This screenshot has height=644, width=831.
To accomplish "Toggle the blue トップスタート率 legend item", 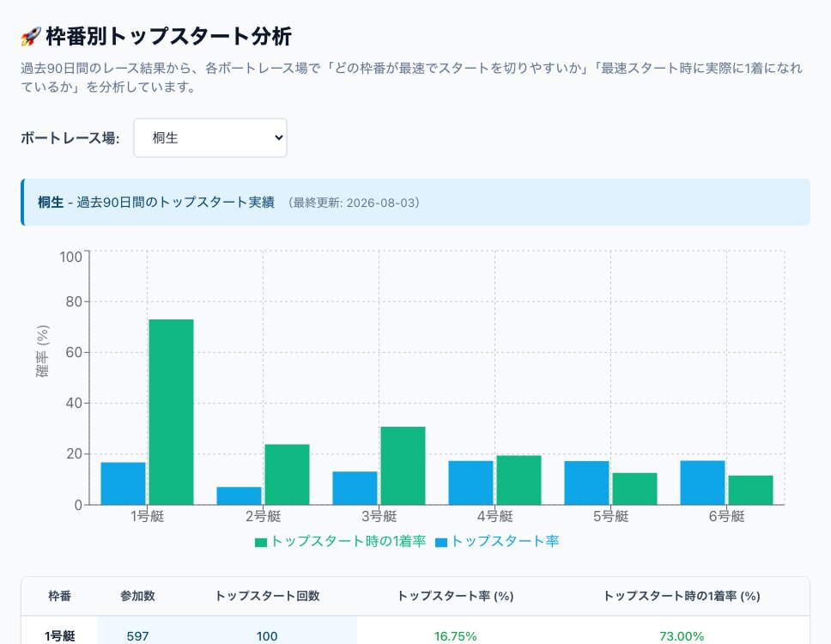I will click(497, 541).
